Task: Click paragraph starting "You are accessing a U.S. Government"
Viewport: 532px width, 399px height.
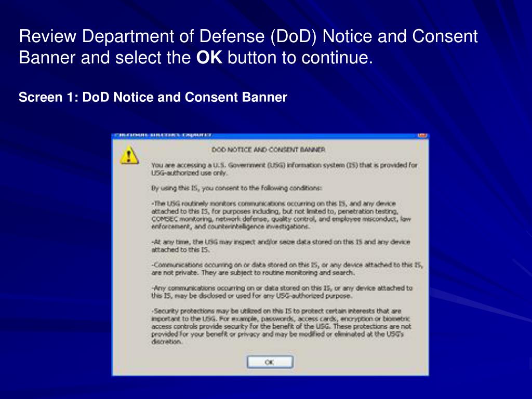Action: (284, 169)
